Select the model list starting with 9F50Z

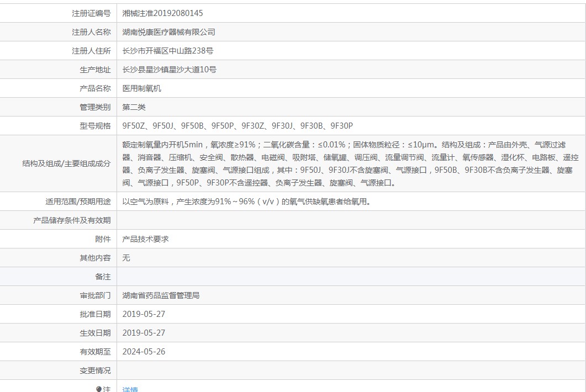click(237, 126)
